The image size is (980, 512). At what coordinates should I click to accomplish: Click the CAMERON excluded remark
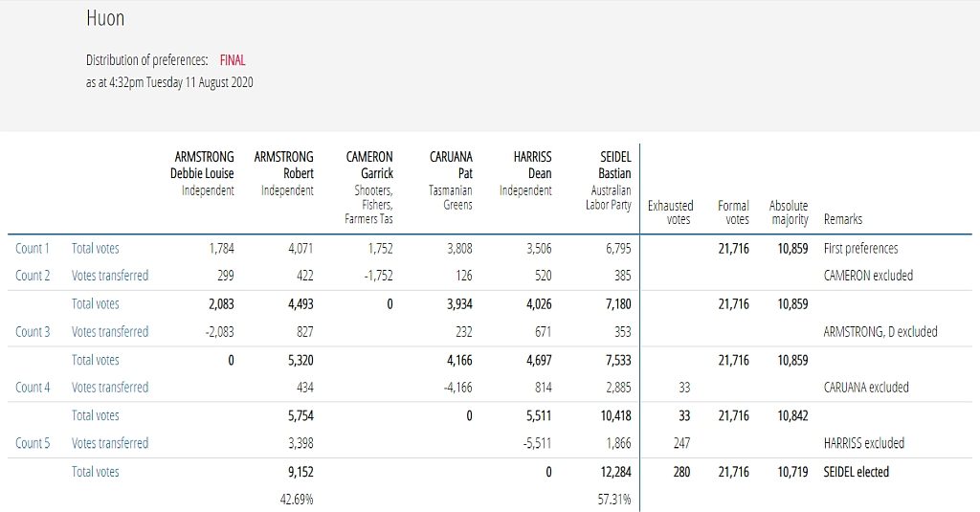868,276
